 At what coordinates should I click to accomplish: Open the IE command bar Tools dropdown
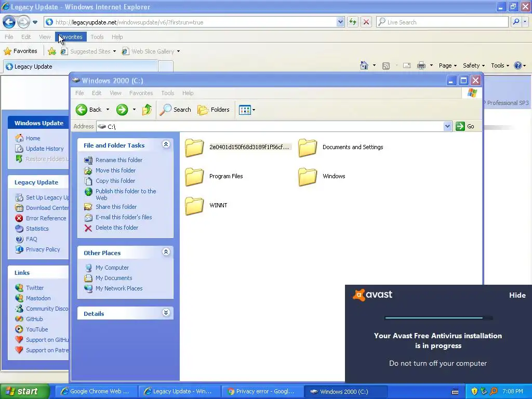pos(500,65)
